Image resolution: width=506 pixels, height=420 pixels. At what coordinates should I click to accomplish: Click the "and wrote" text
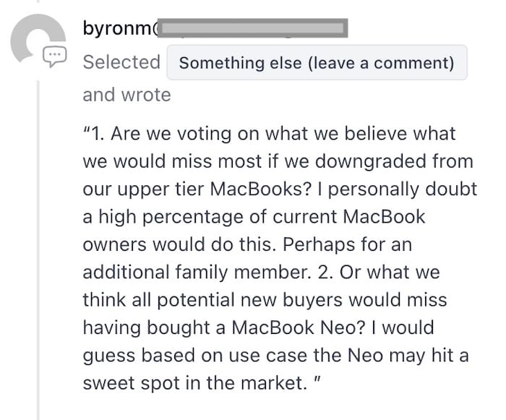126,95
